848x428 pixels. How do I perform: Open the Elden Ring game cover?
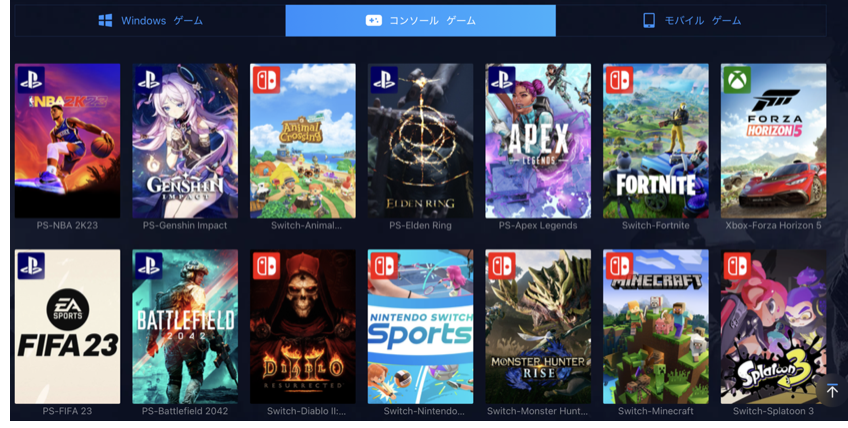tap(420, 141)
